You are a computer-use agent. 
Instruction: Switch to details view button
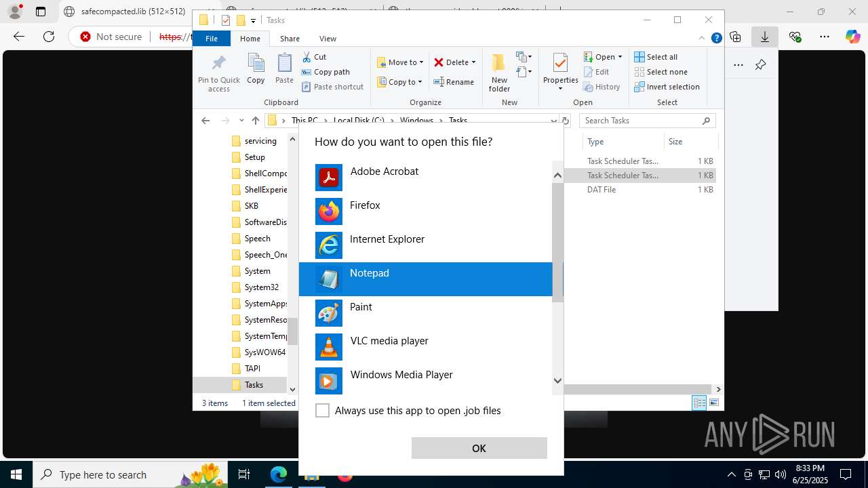pyautogui.click(x=699, y=403)
